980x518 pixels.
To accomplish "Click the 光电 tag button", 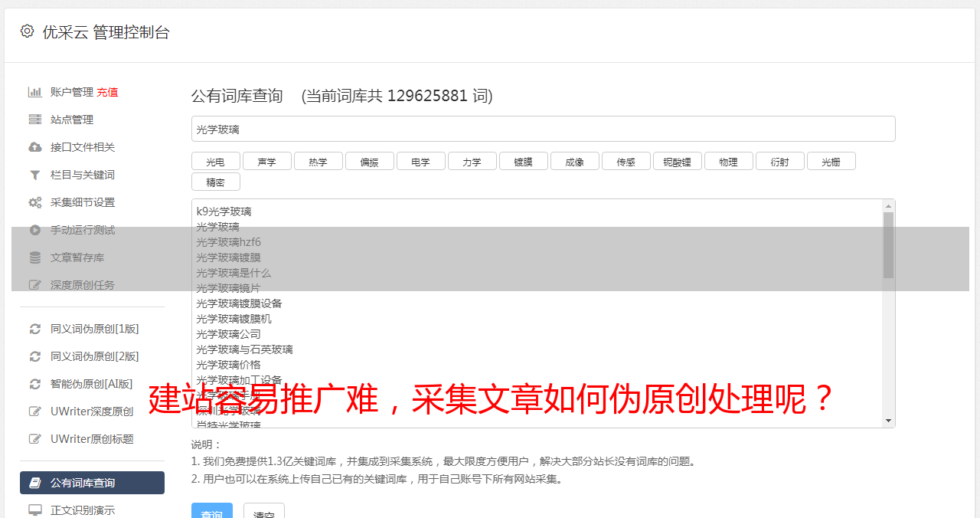I will (x=216, y=161).
